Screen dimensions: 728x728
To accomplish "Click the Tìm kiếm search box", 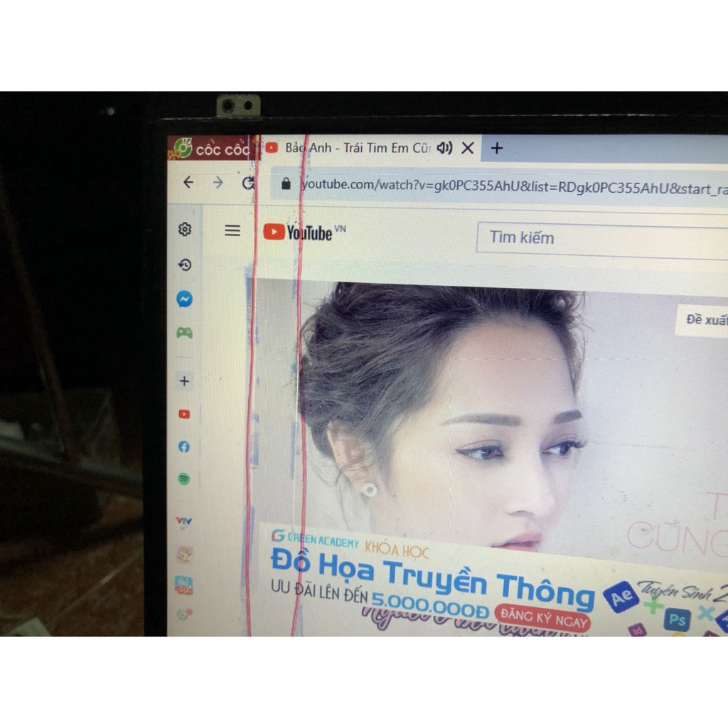I will [x=597, y=239].
